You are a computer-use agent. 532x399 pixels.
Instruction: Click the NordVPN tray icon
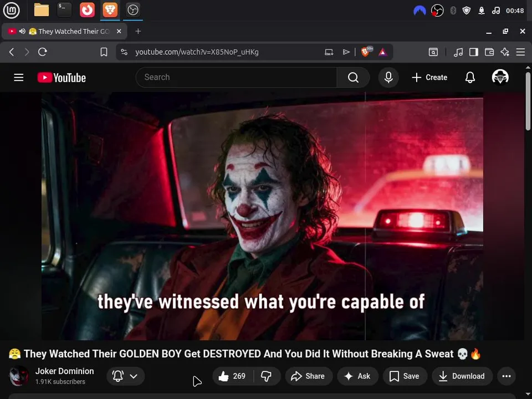[420, 11]
